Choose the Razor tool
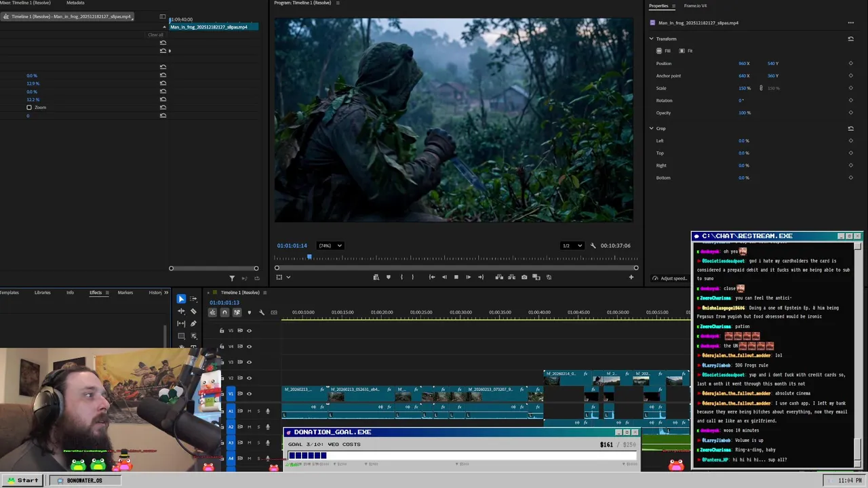The image size is (868, 488). click(193, 311)
